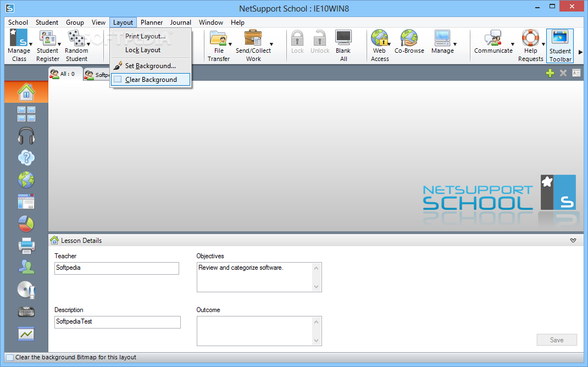
Task: Expand Manage dropdown arrow
Action: tap(455, 45)
